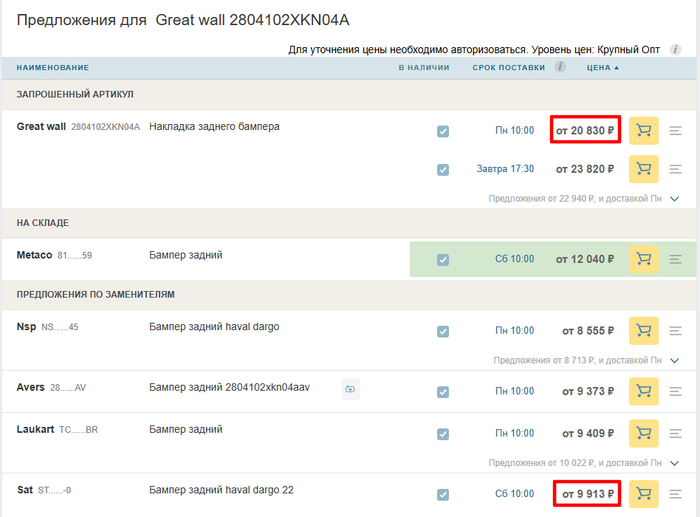700x517 pixels.
Task: Open the Great wall brand link
Action: [41, 127]
